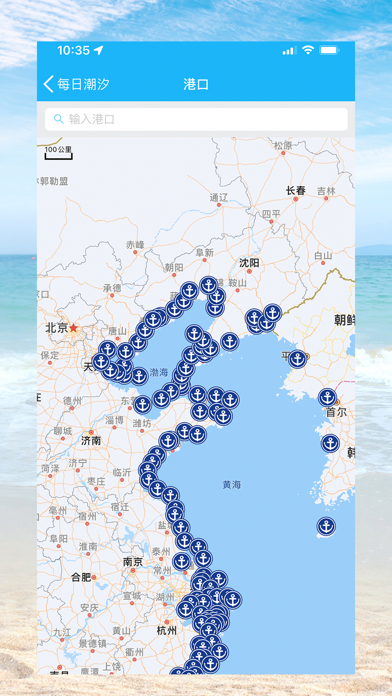Viewport: 392px width, 696px height.
Task: Open the anchor port marker near 平壤
Action: [x=297, y=359]
